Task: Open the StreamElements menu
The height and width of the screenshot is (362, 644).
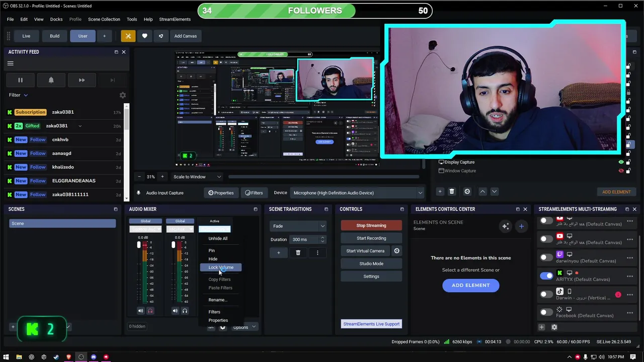Action: pyautogui.click(x=175, y=19)
